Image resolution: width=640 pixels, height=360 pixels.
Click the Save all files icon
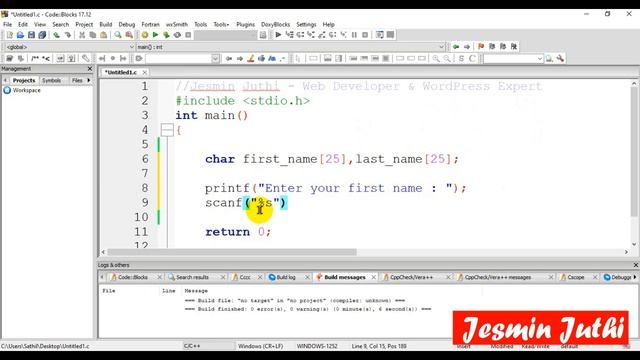coord(42,35)
